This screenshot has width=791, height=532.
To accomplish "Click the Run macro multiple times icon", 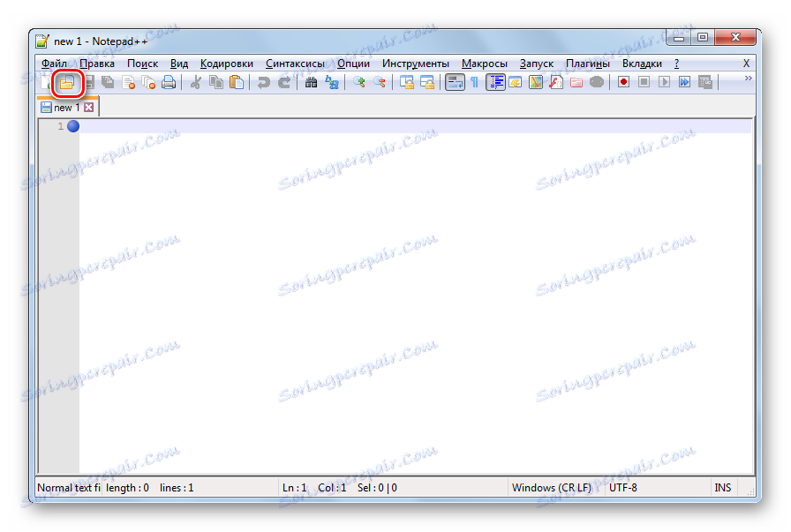I will [x=684, y=82].
